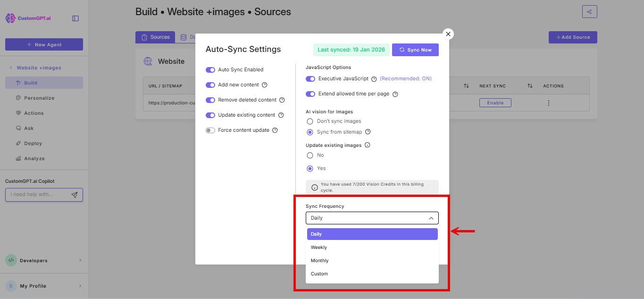Screen dimensions: 644x299
Task: Click the Sync Now button
Action: (415, 50)
